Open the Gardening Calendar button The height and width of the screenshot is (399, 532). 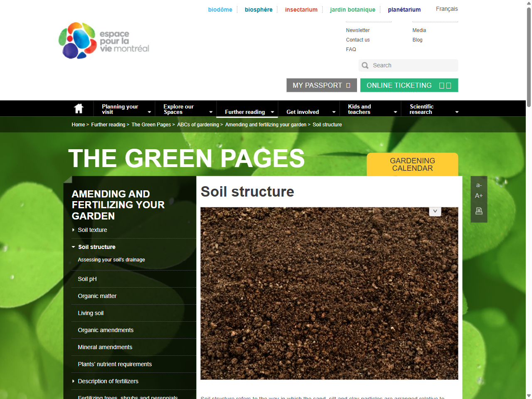point(412,164)
